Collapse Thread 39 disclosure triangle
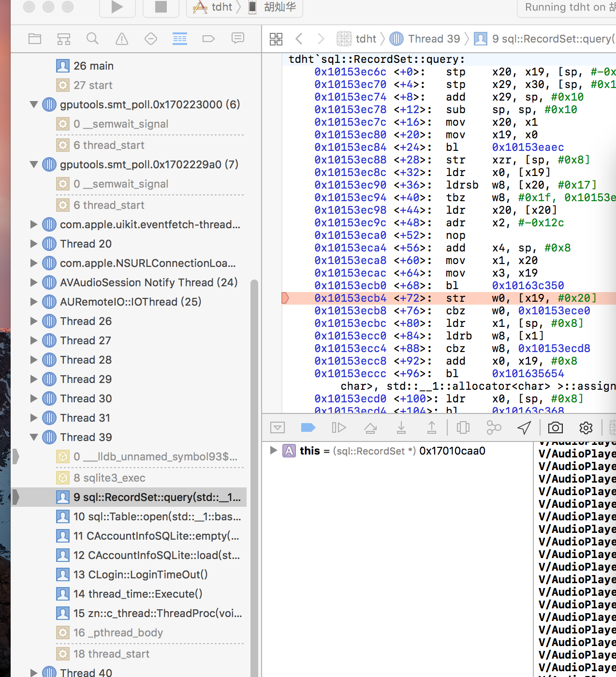 pos(34,437)
